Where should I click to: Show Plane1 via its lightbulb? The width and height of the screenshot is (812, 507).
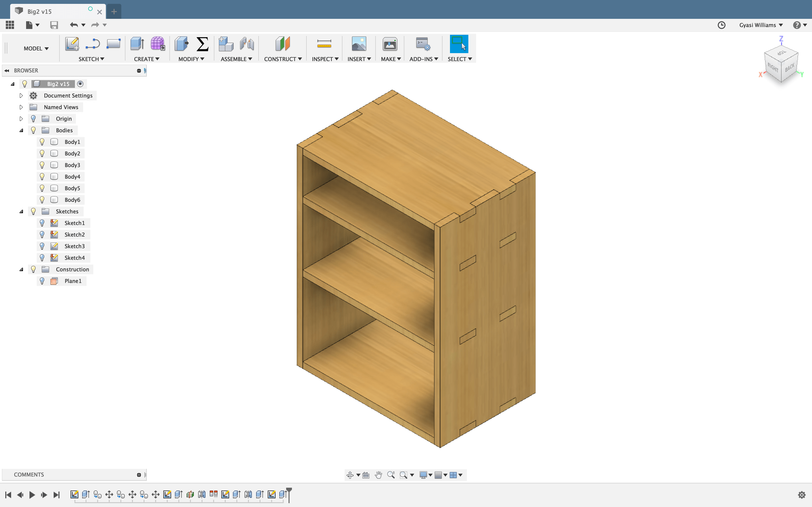point(42,281)
